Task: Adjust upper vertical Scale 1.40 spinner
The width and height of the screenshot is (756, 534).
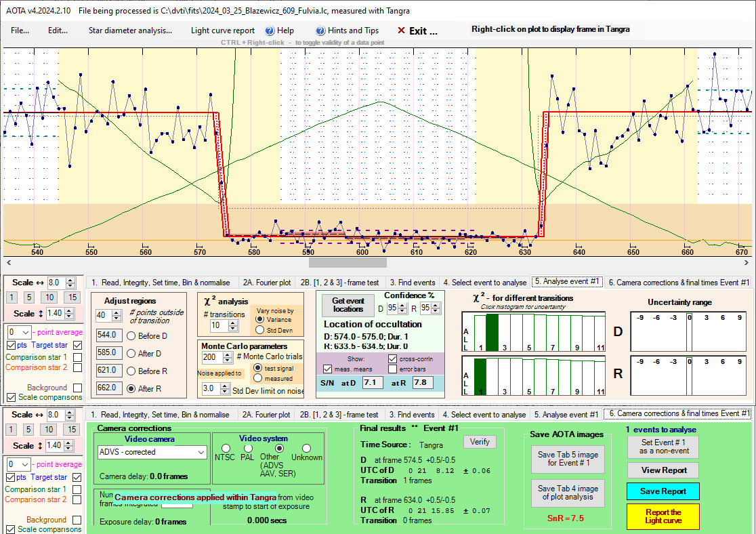Action: click(69, 314)
